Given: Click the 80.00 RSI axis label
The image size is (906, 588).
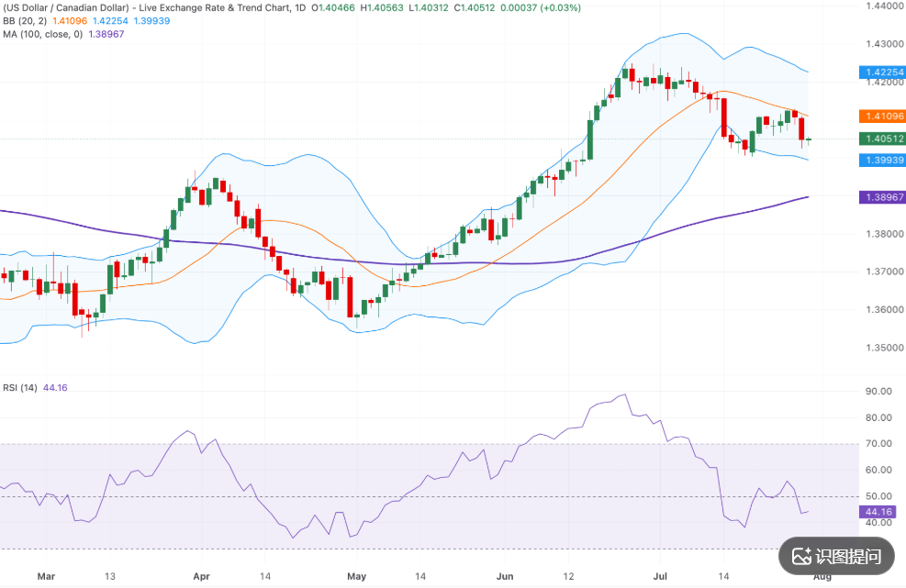Looking at the screenshot, I should [x=878, y=417].
